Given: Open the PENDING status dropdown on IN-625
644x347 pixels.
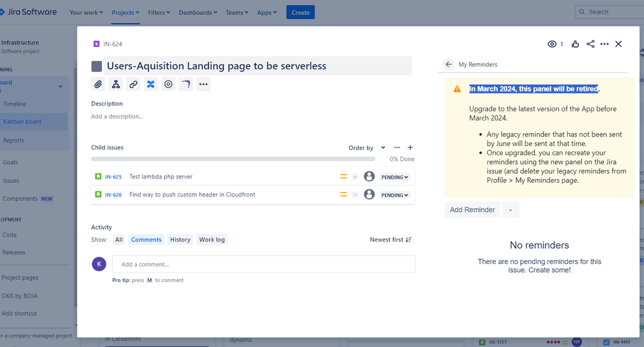Looking at the screenshot, I should (x=395, y=177).
